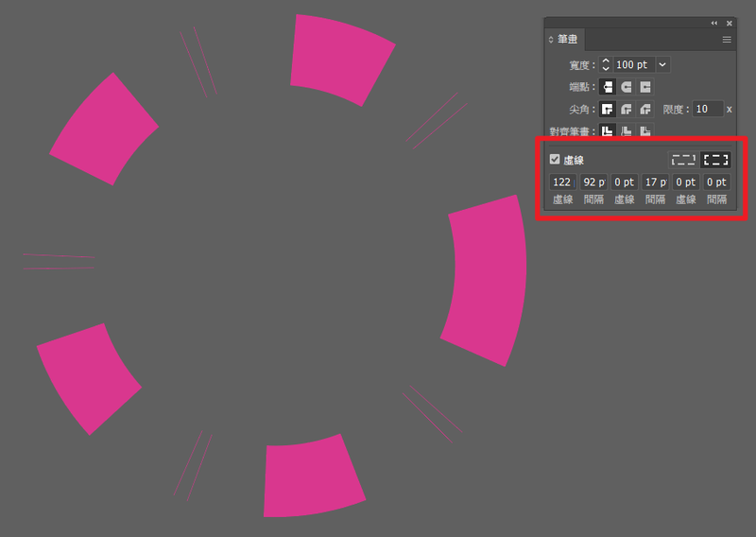The image size is (756, 537).
Task: Collapse the stroke panel with double arrows
Action: [x=714, y=23]
